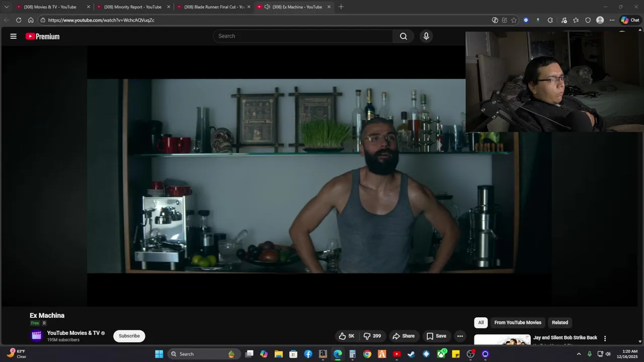
Task: Add this page to favorites star
Action: (514, 20)
